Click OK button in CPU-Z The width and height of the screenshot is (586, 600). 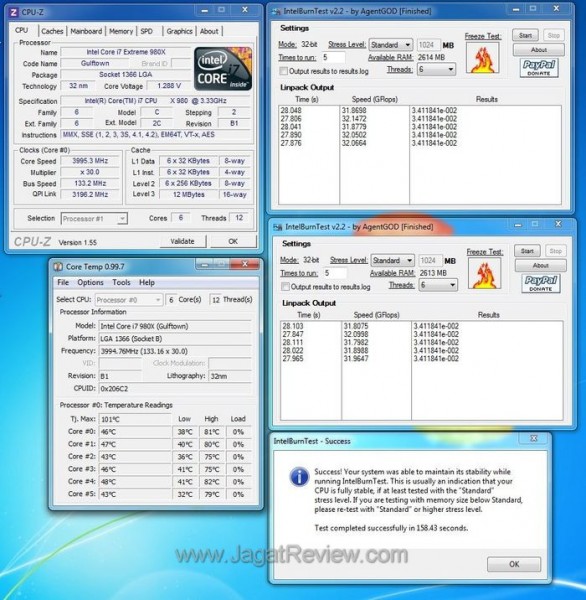point(233,241)
